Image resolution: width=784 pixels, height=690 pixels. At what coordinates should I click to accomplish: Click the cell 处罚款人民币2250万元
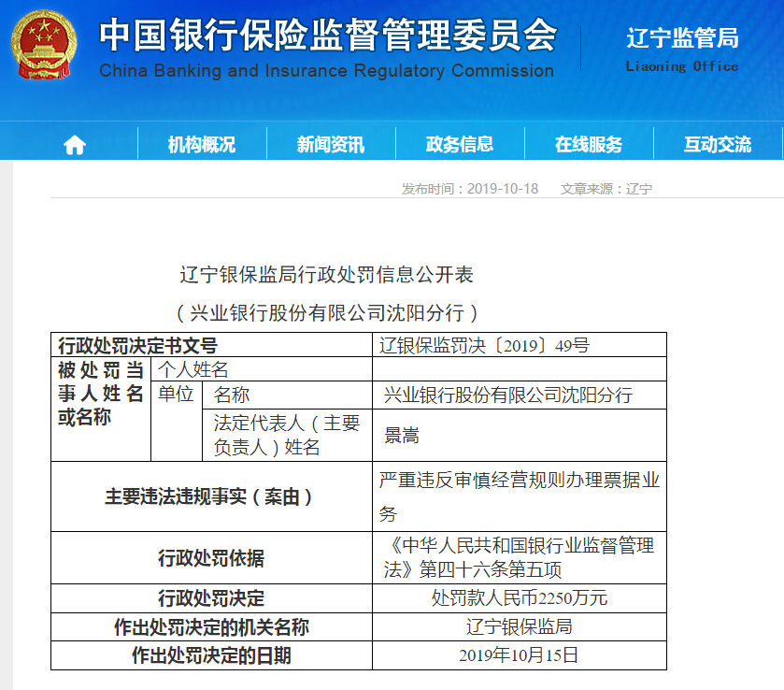(520, 598)
